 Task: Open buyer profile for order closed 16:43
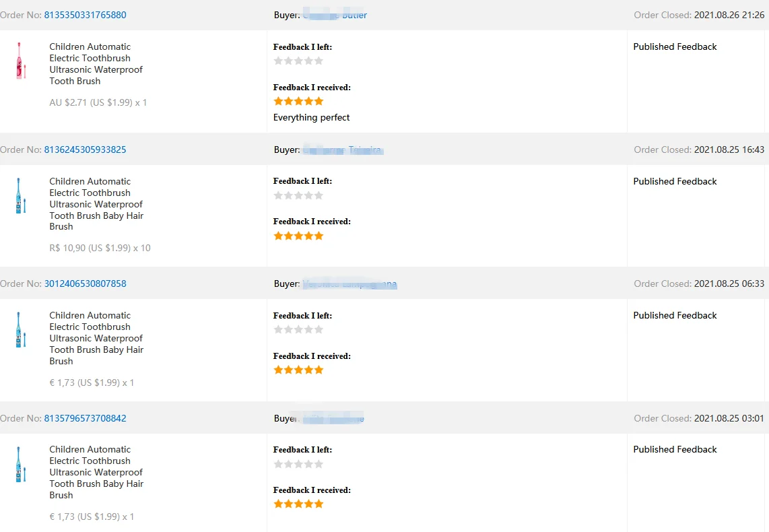pyautogui.click(x=343, y=149)
